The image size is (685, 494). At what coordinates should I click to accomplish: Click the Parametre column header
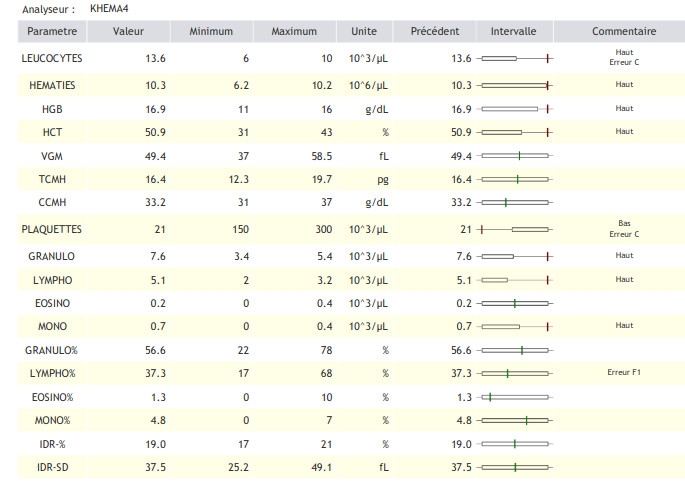(50, 32)
